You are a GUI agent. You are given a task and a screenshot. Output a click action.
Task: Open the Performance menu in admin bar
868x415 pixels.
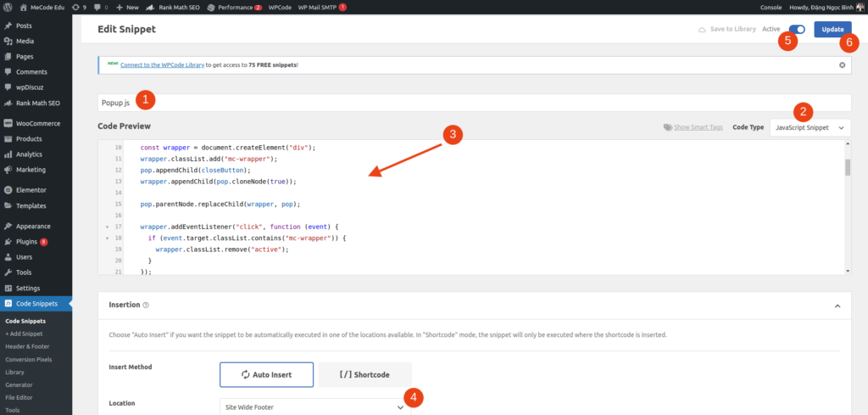[234, 7]
